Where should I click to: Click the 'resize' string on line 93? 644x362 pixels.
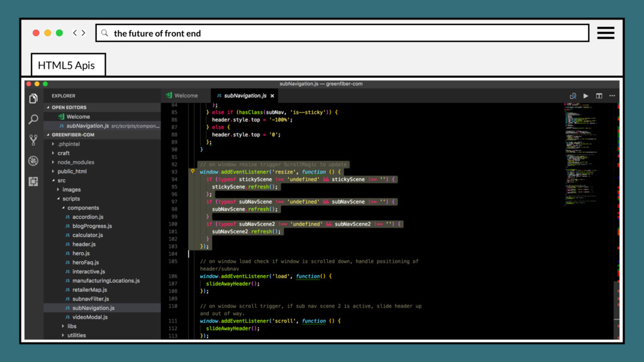tap(284, 172)
